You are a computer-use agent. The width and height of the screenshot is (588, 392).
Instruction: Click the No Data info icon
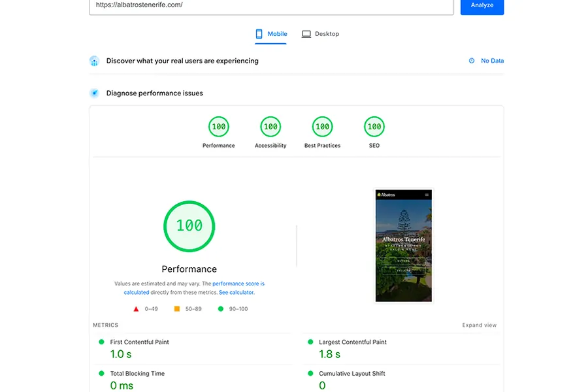(472, 61)
